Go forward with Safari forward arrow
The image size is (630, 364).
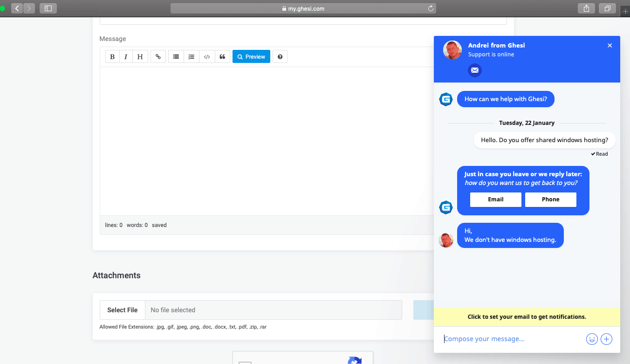(x=29, y=8)
